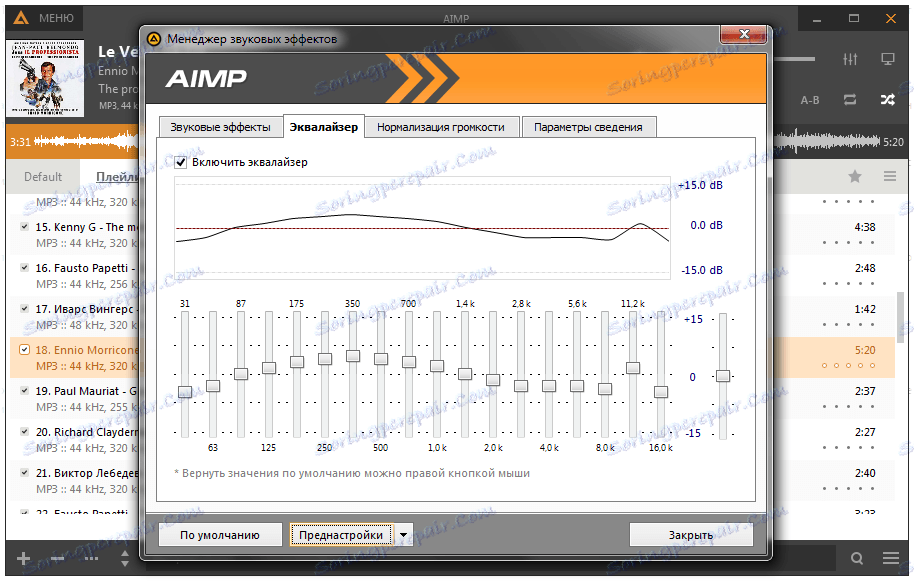Click the 11,2k equalizer slider handle

(x=632, y=368)
